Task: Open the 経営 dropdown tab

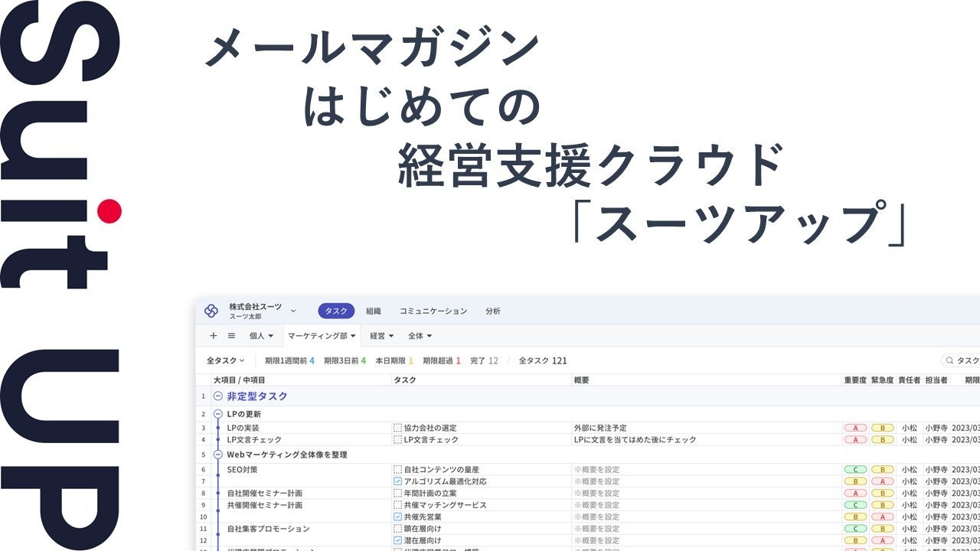Action: click(381, 336)
